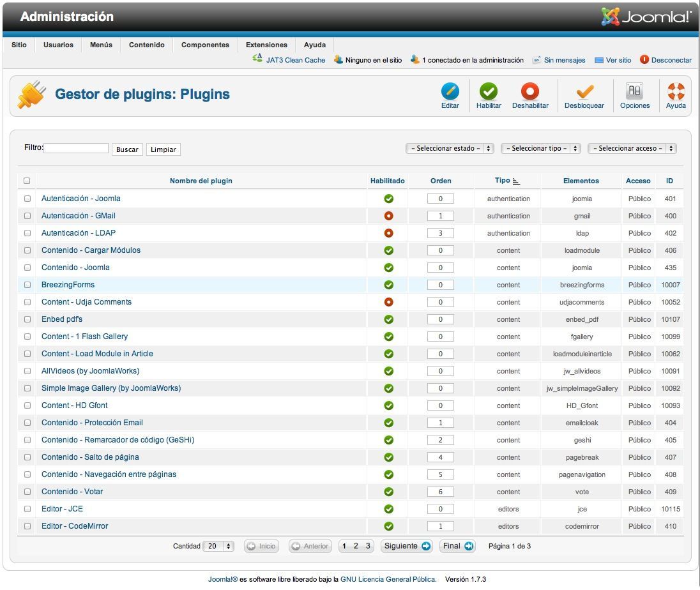This screenshot has width=700, height=590.
Task: Open the Componentes menu
Action: click(x=205, y=45)
